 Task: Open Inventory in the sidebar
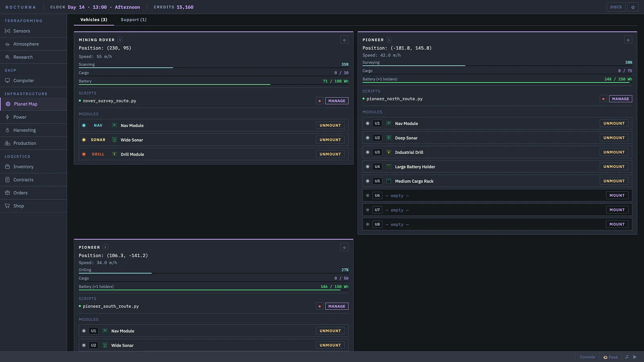[33, 167]
